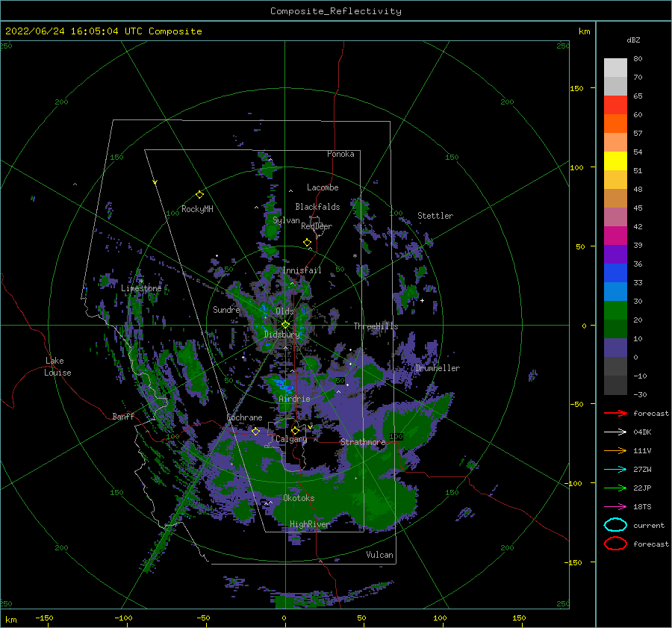Click the '2022/06/24 16:05:04 UTC Composite' timestamp
This screenshot has width=672, height=628.
(x=103, y=31)
